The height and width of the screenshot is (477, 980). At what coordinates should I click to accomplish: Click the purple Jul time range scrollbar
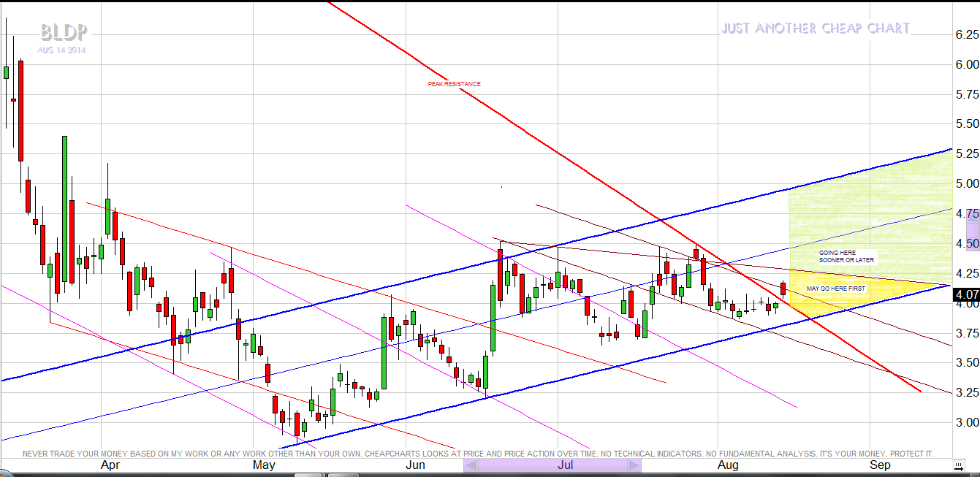(x=552, y=465)
